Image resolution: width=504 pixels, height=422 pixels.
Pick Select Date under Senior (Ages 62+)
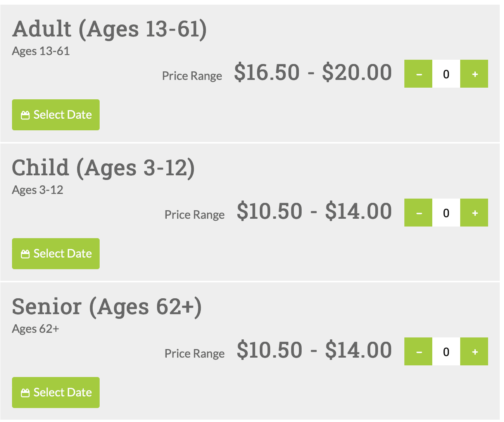pyautogui.click(x=56, y=393)
